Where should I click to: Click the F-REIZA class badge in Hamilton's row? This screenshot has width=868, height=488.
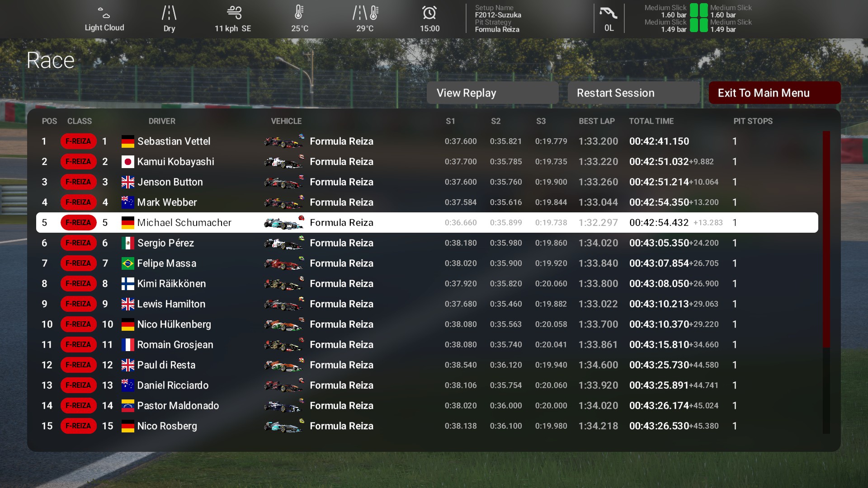coord(78,304)
